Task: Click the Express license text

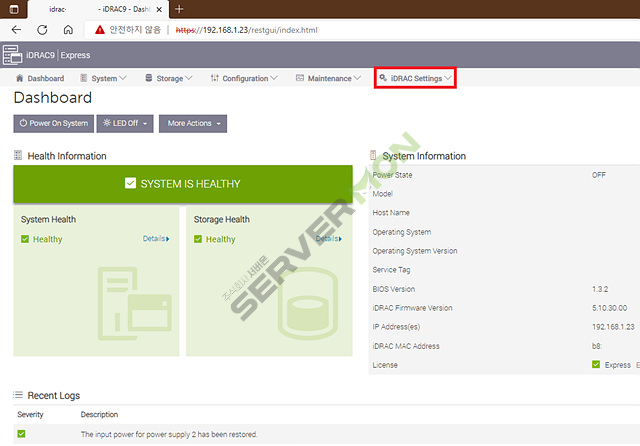Action: [618, 365]
